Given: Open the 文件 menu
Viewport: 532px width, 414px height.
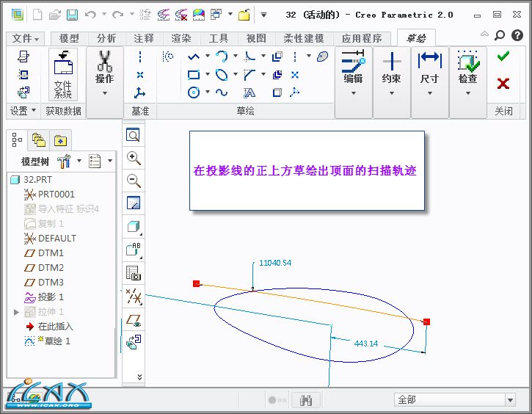Looking at the screenshot, I should tap(26, 38).
